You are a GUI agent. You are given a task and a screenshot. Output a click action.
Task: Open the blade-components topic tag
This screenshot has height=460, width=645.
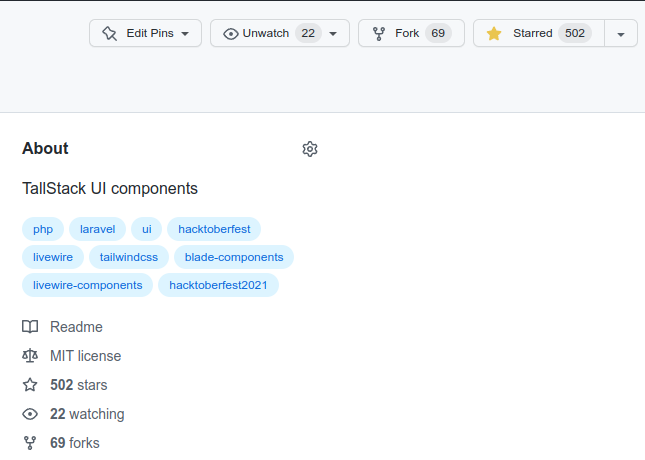click(x=234, y=257)
